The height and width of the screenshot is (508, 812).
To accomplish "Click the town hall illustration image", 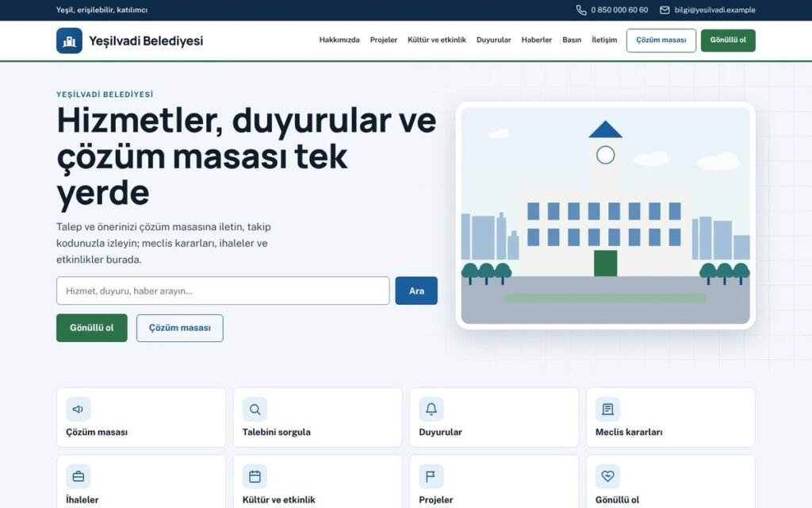I will point(605,216).
